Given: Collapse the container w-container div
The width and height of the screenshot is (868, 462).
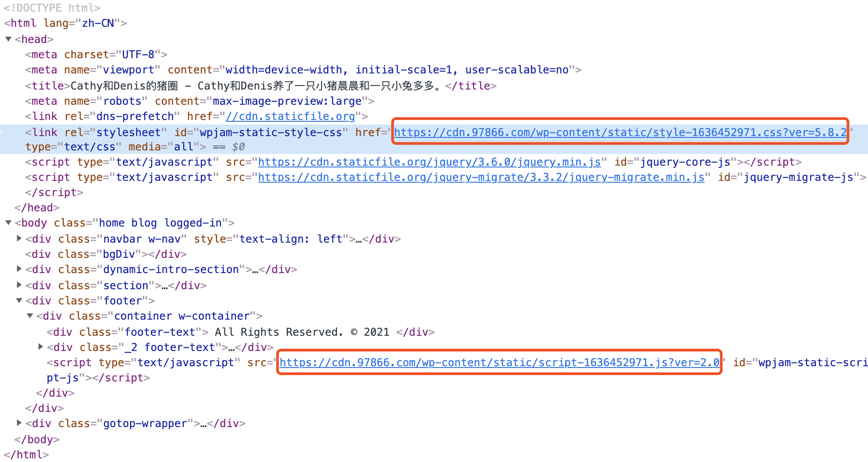Looking at the screenshot, I should (x=30, y=315).
